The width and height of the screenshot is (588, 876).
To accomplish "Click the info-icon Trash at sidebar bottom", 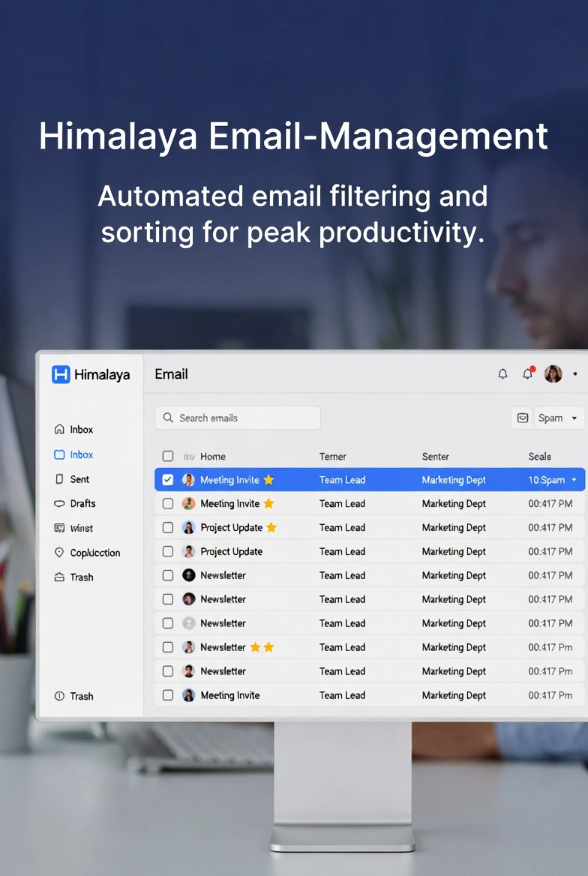I will (73, 696).
